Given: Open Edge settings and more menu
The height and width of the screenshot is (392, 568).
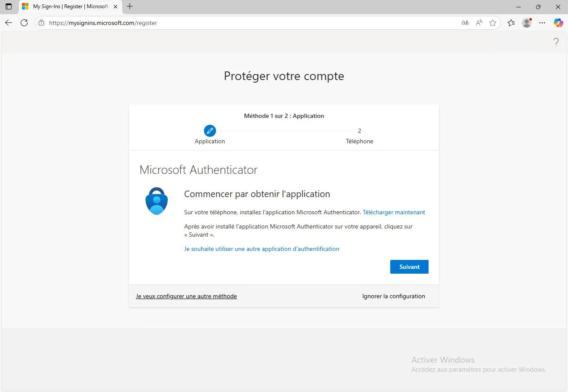Looking at the screenshot, I should 542,23.
